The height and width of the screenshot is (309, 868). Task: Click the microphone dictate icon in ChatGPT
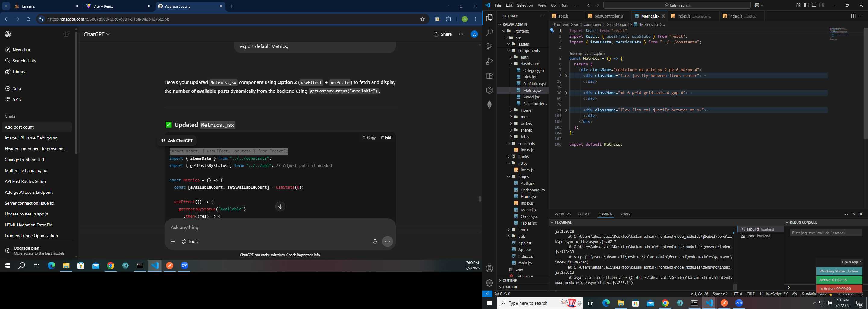[x=375, y=241]
